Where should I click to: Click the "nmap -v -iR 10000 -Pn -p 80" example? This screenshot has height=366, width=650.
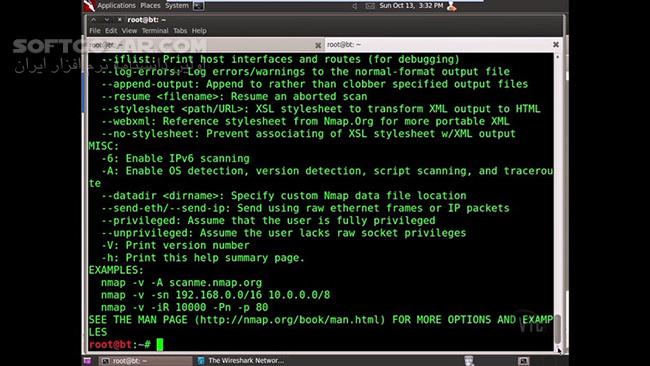(184, 308)
